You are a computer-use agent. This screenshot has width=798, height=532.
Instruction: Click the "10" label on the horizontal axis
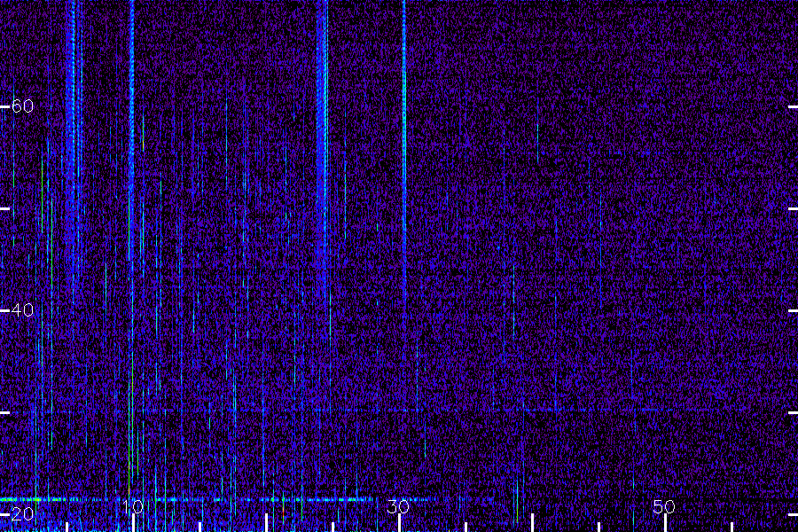coord(133,506)
